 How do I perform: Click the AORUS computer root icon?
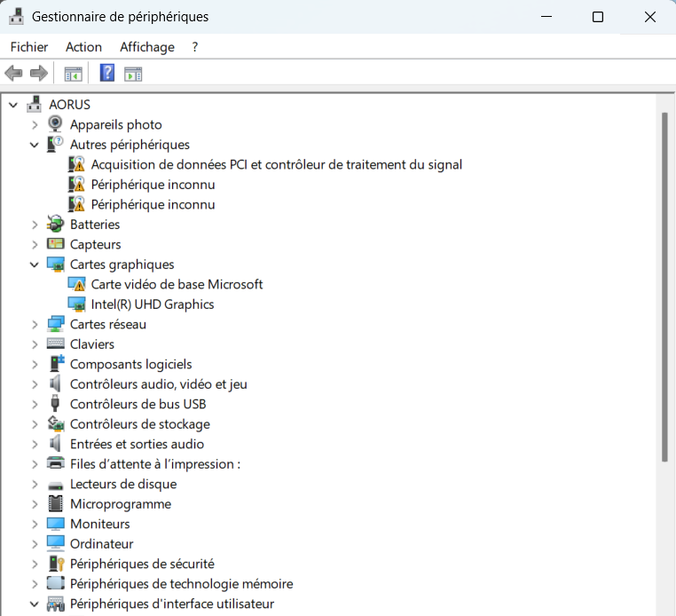point(35,105)
